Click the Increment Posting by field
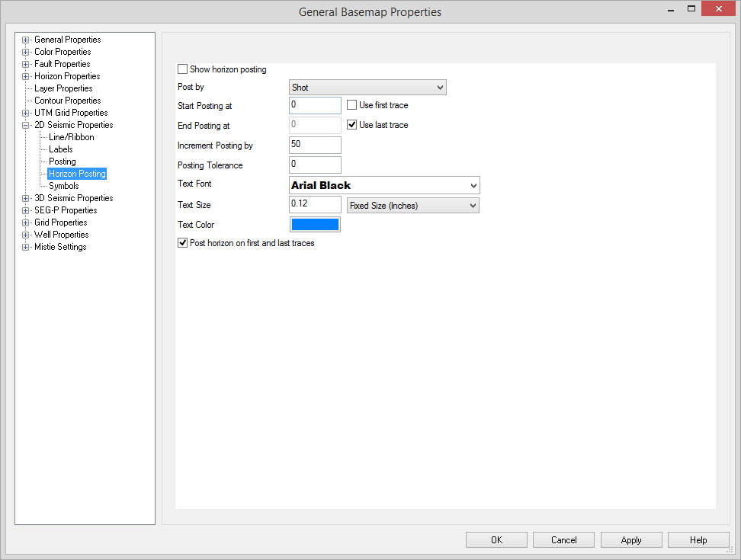Viewport: 741px width, 560px height. tap(315, 145)
